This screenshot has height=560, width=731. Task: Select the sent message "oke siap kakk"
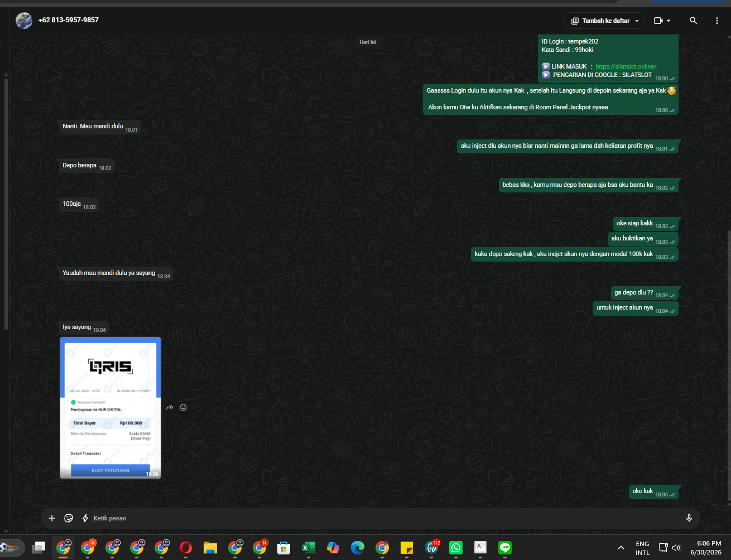(646, 224)
